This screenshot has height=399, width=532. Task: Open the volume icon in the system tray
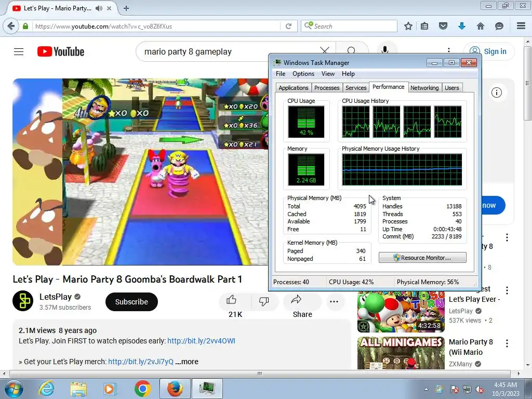pyautogui.click(x=480, y=390)
